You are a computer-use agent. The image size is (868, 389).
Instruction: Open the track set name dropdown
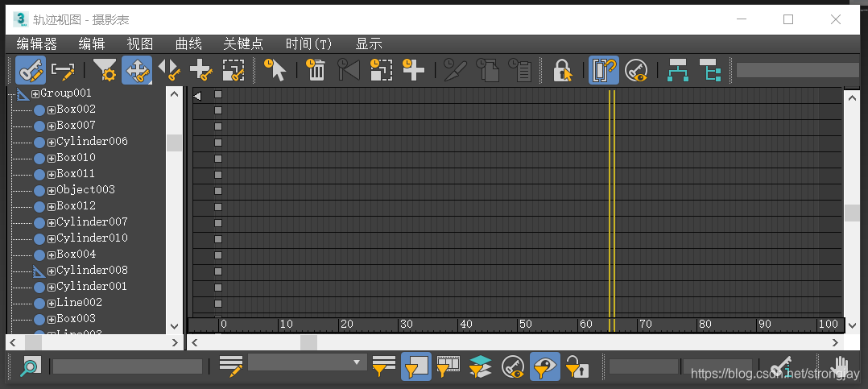(x=356, y=362)
